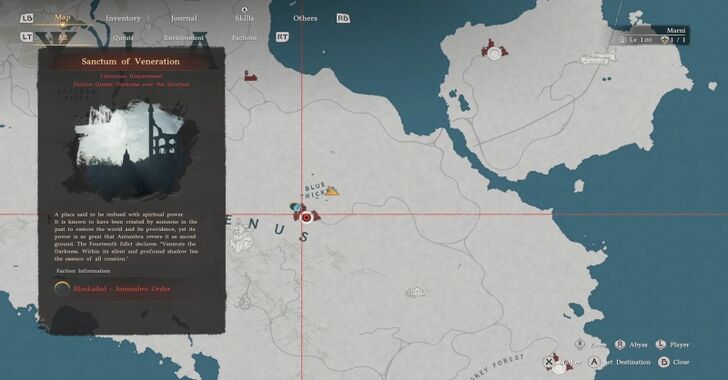Image resolution: width=728 pixels, height=380 pixels.
Task: Click the Antumbra Order faction emblem
Action: 62,289
